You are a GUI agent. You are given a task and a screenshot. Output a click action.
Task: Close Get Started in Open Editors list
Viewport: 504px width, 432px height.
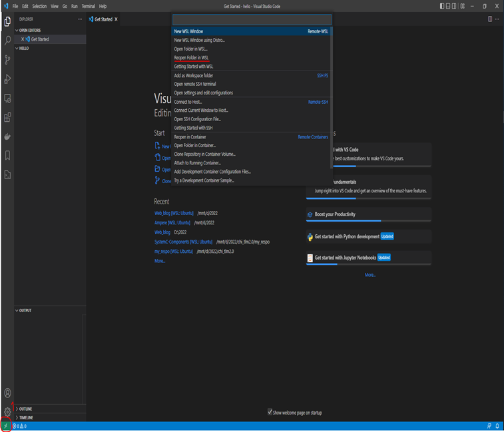23,39
